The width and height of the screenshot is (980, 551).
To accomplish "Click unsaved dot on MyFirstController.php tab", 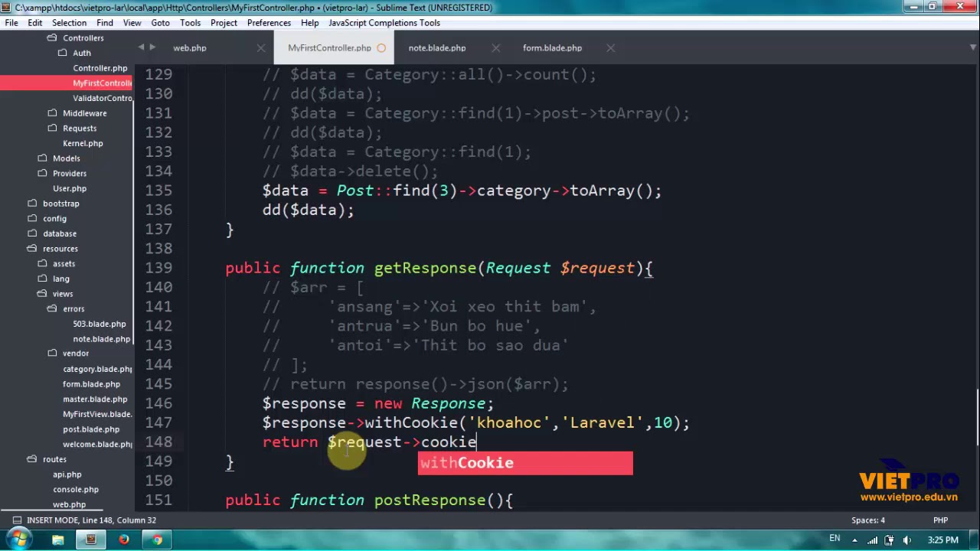I will [381, 48].
